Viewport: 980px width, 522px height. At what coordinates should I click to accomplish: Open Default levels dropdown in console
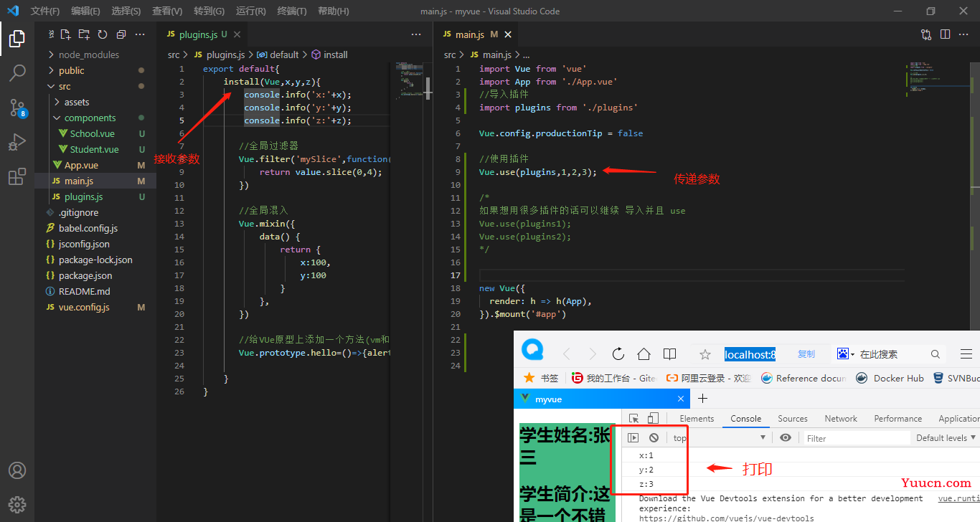click(x=946, y=438)
